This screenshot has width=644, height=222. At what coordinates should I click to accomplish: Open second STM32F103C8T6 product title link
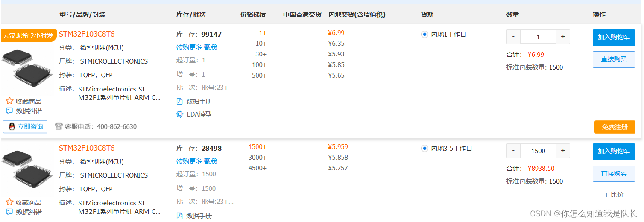87,148
